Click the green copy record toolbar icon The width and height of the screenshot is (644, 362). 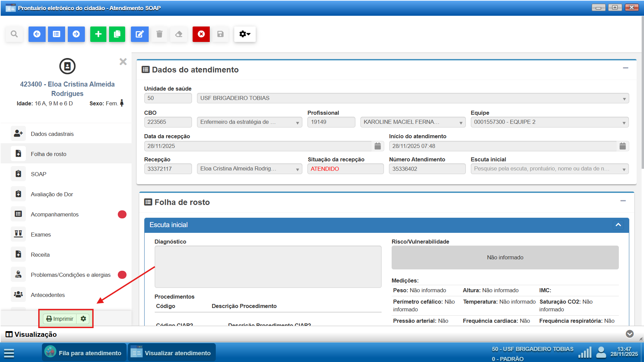coord(117,34)
